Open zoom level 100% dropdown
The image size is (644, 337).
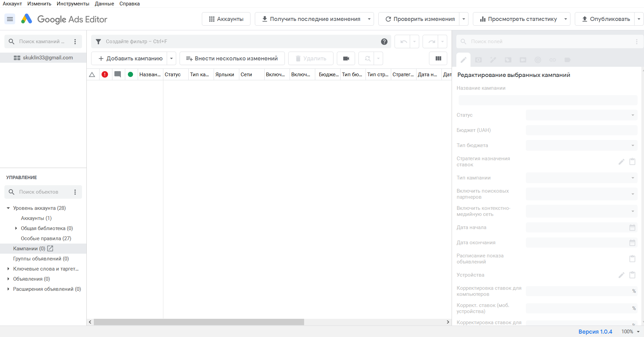coord(630,332)
